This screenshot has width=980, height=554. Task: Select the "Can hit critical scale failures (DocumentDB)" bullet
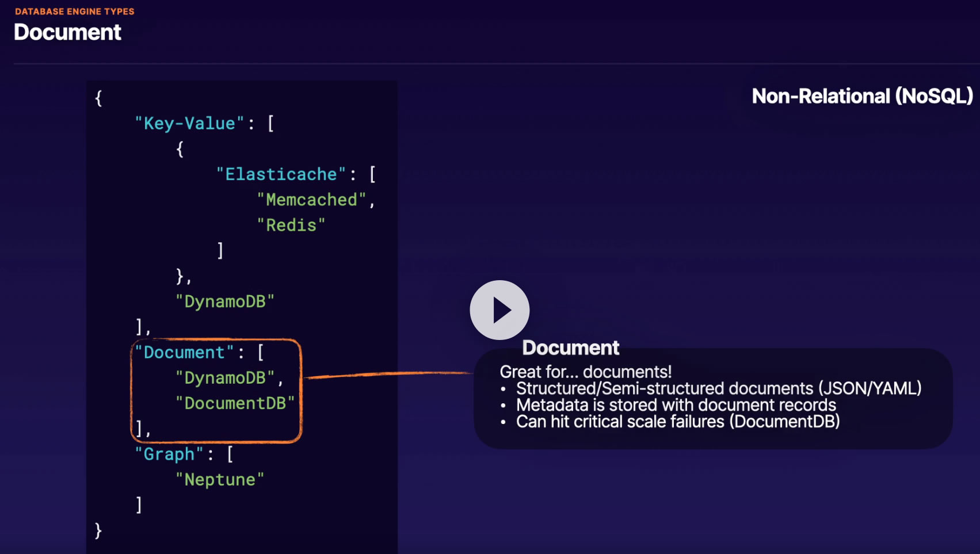coord(678,422)
